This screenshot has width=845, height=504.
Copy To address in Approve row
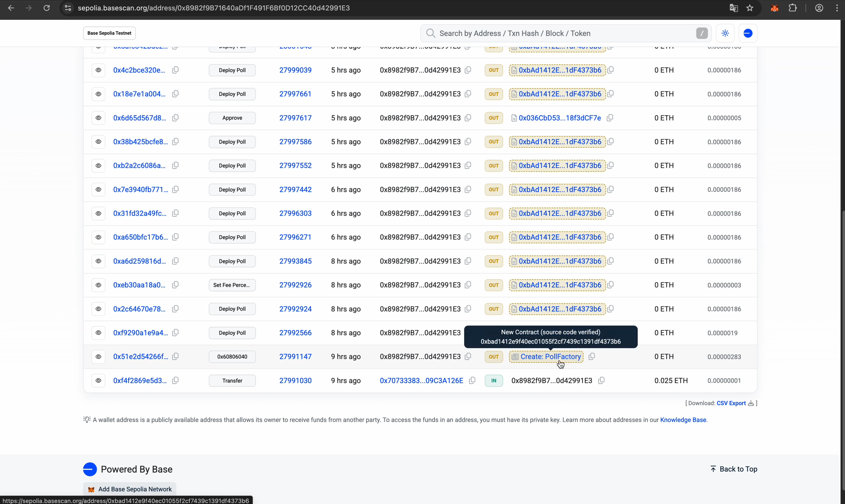point(610,118)
